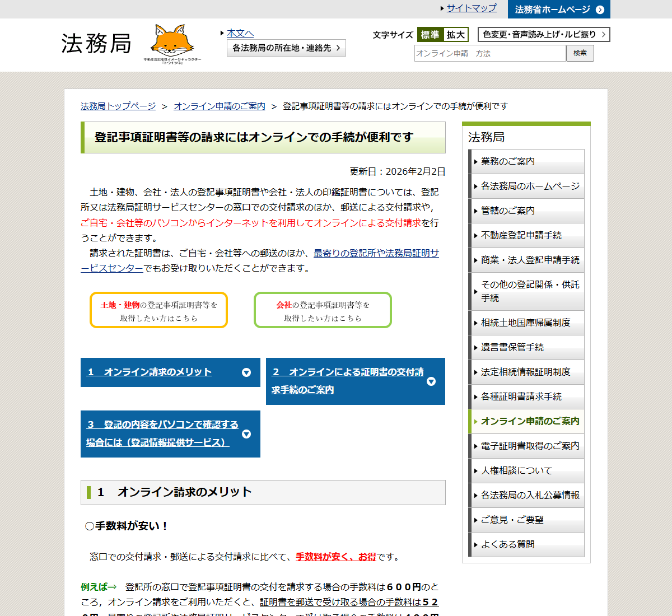This screenshot has height=616, width=672.
Task: Select 標準 text size
Action: (x=430, y=35)
